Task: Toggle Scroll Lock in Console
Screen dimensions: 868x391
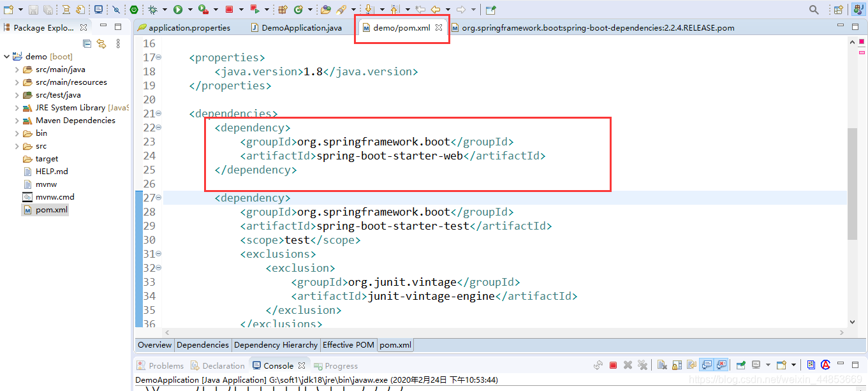Action: 677,365
